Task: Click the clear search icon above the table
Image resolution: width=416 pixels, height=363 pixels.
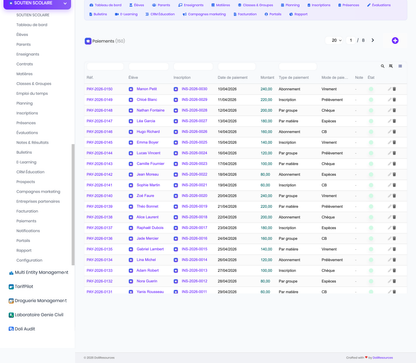Action: [x=391, y=66]
